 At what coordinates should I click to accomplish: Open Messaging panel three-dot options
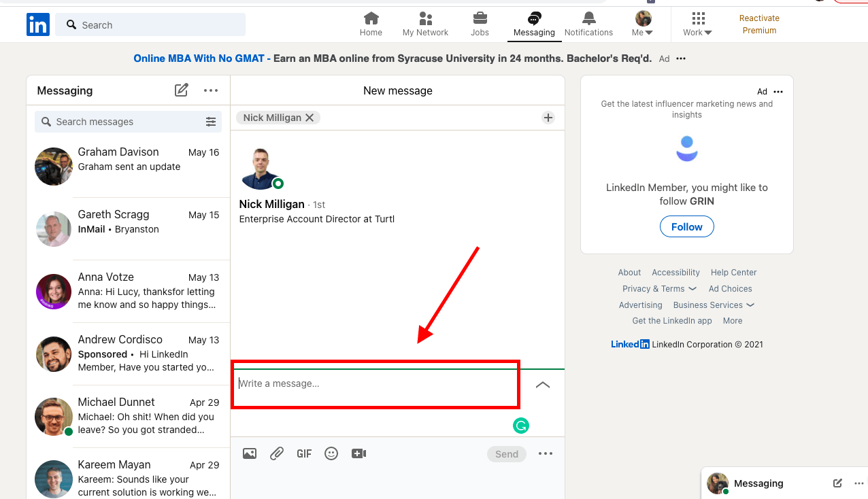pos(211,90)
